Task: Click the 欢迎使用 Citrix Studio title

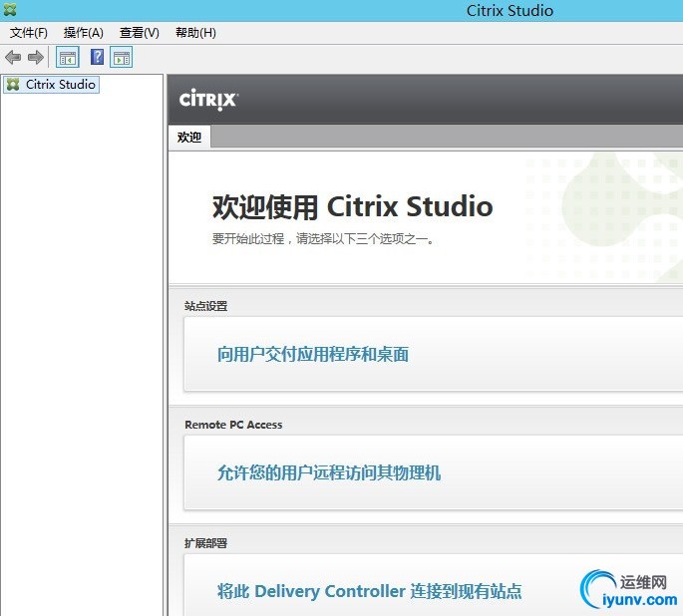Action: (x=352, y=206)
